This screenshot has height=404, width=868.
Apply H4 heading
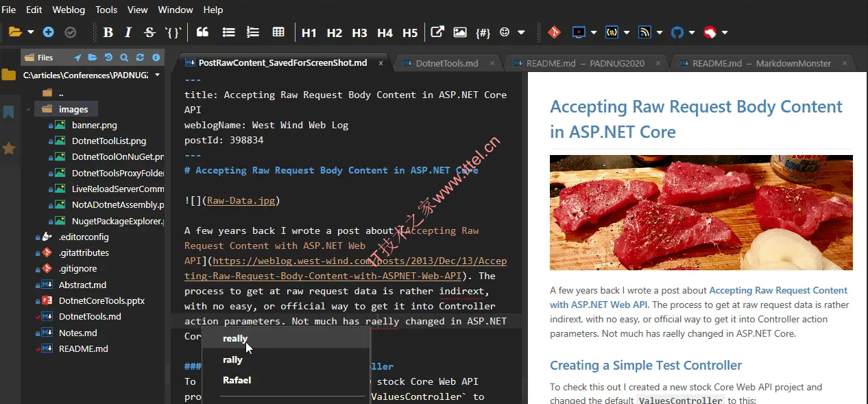(x=385, y=33)
